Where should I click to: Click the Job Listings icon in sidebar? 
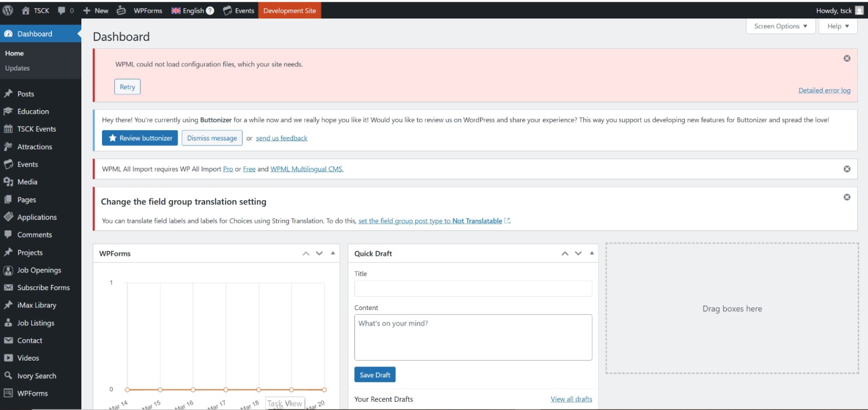[8, 323]
